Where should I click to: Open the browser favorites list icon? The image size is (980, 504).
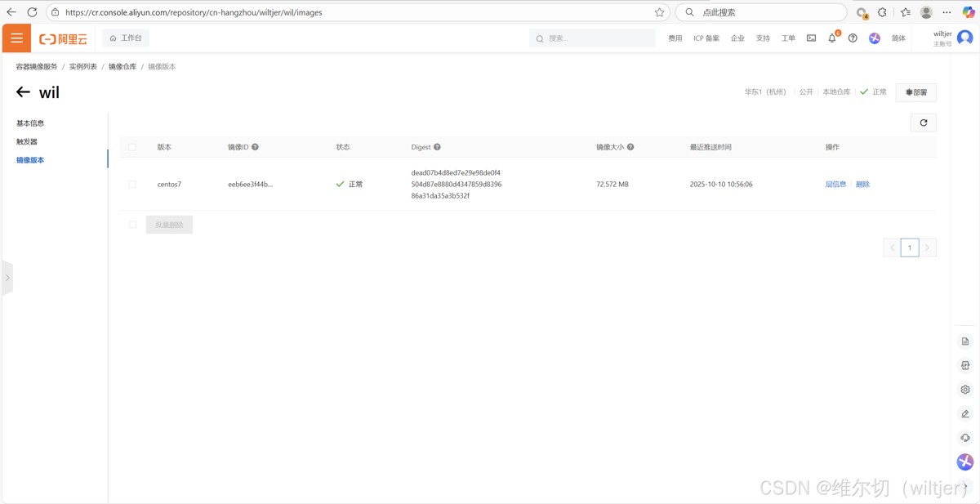pyautogui.click(x=906, y=12)
